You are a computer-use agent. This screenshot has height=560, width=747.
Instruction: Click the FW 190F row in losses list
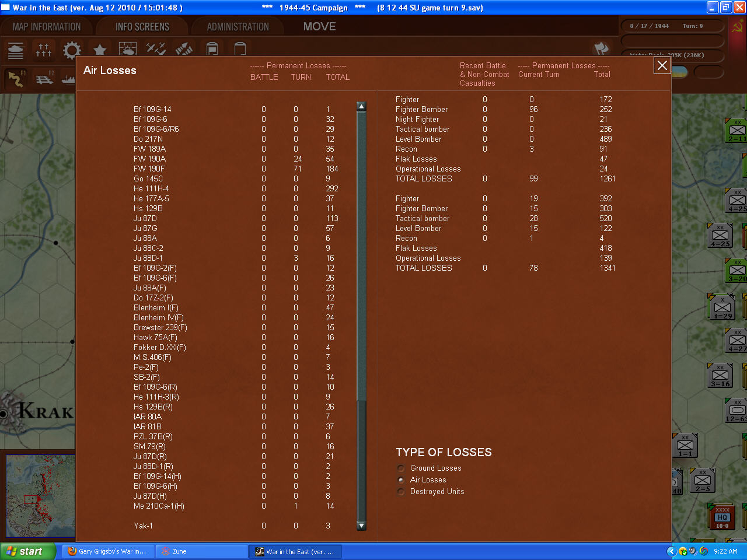[x=236, y=169]
